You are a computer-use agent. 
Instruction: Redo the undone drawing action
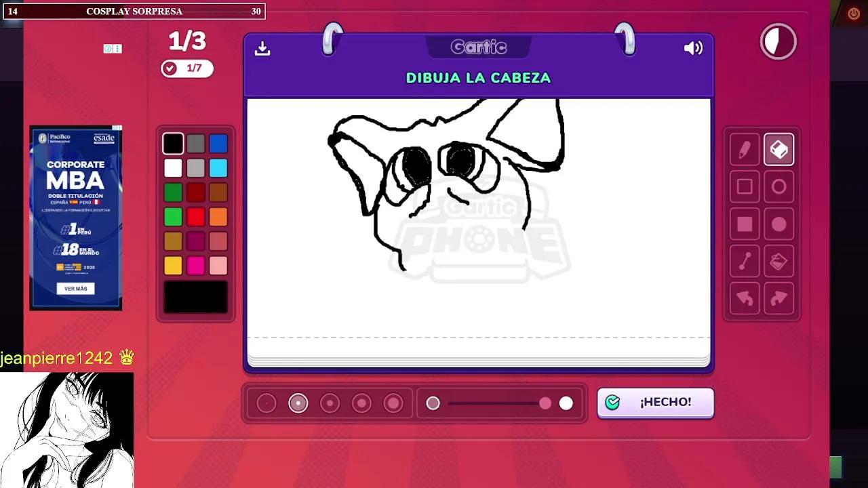(778, 298)
